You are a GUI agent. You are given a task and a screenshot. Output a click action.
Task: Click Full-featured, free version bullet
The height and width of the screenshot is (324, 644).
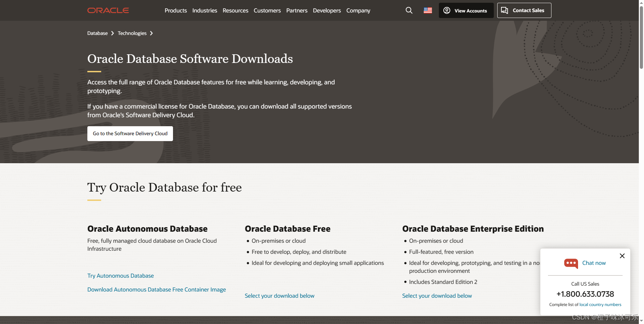click(441, 252)
